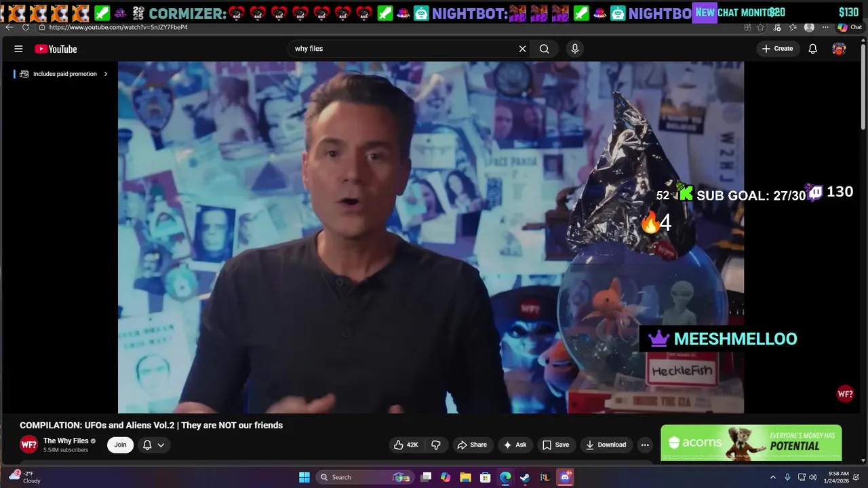Click the browser split screen icon
This screenshot has width=868, height=488.
(747, 27)
